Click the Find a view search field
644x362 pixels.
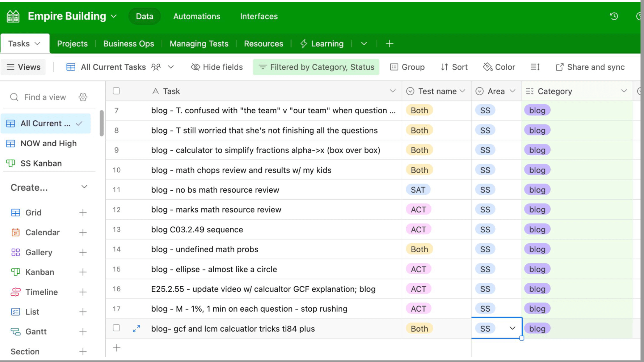tap(45, 97)
